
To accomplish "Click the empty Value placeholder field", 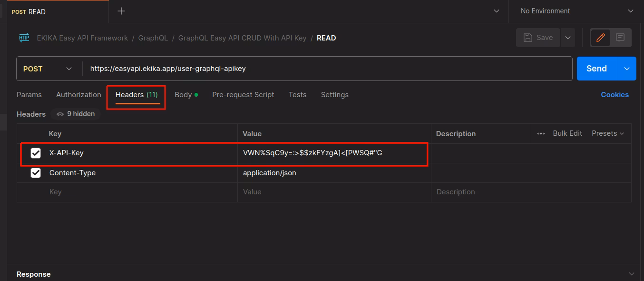I will (x=334, y=192).
